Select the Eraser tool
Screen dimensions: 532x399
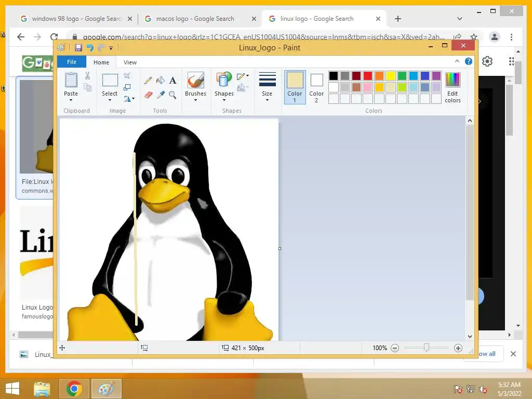tap(148, 95)
